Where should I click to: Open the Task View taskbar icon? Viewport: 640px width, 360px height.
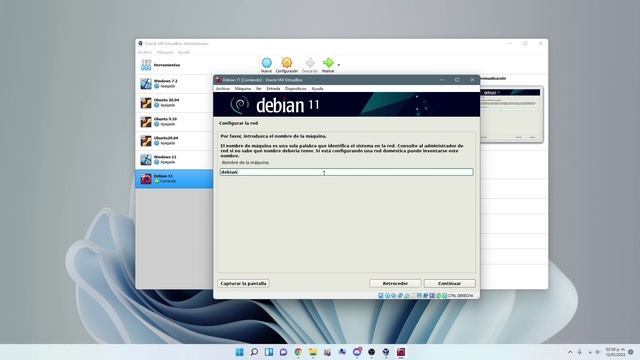coord(269,352)
